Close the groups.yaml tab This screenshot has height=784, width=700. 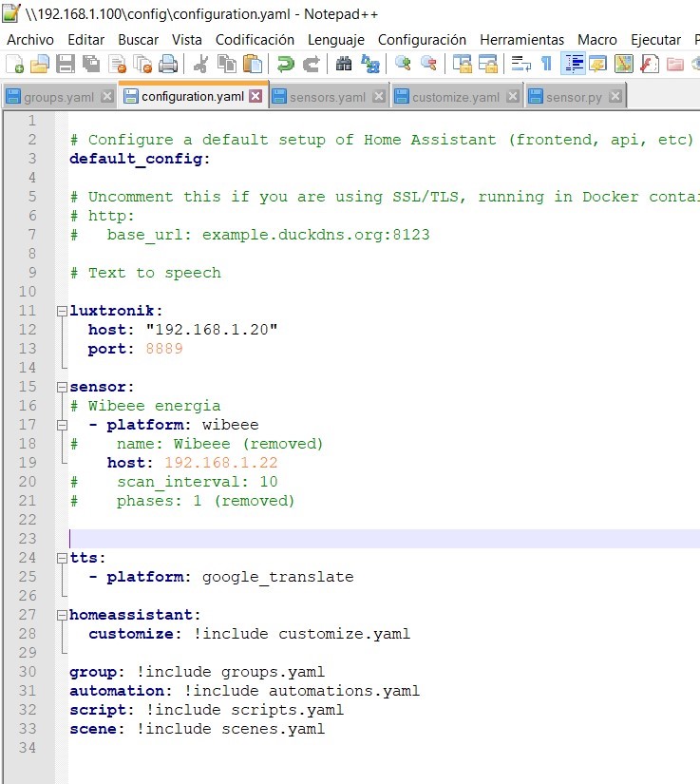[x=106, y=97]
